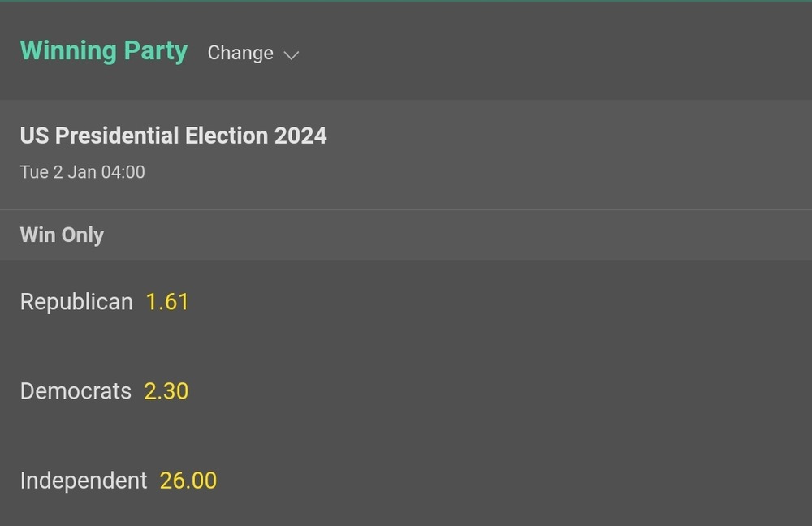
Task: Click the event start time under the title
Action: 82,172
